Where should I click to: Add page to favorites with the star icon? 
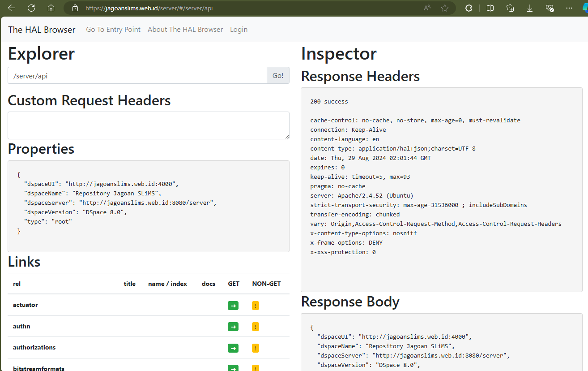[444, 8]
